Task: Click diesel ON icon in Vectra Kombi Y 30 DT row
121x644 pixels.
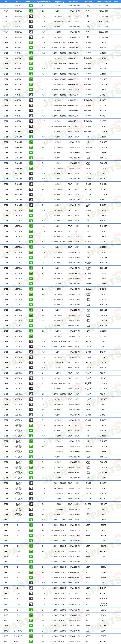Action: point(31,509)
